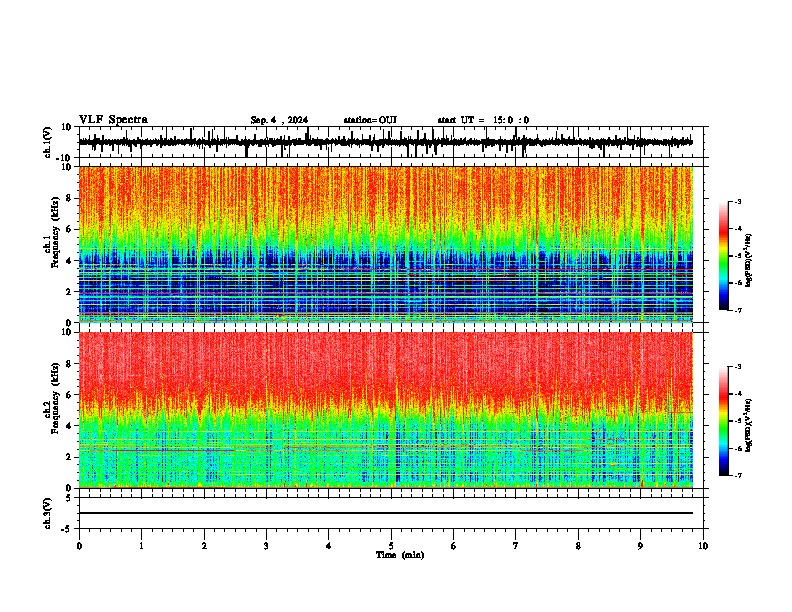792x612 pixels.
Task: Click the "-3" label on ch.2 colorbar
Action: click(738, 367)
